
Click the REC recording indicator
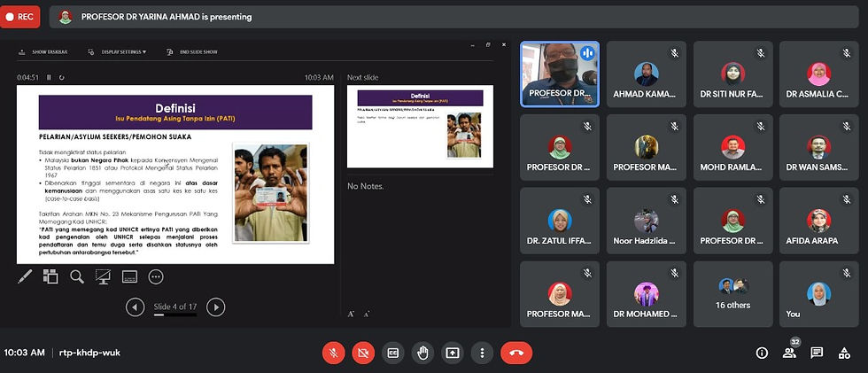19,17
